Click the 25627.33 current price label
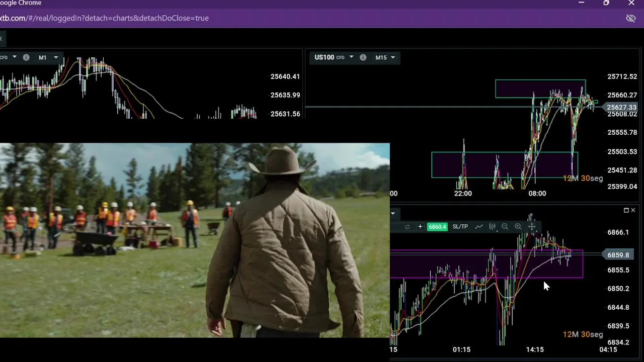 point(621,107)
